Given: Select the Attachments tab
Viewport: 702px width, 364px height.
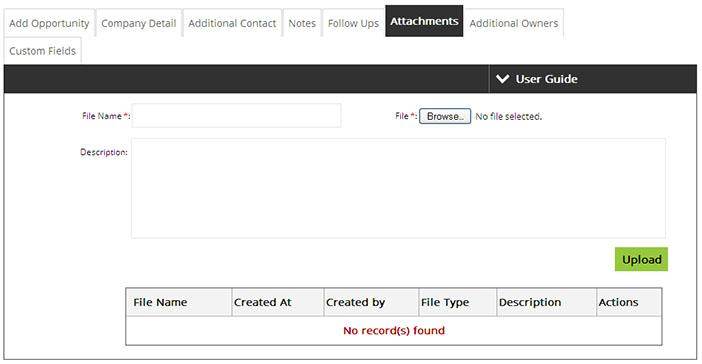Looking at the screenshot, I should click(x=424, y=21).
